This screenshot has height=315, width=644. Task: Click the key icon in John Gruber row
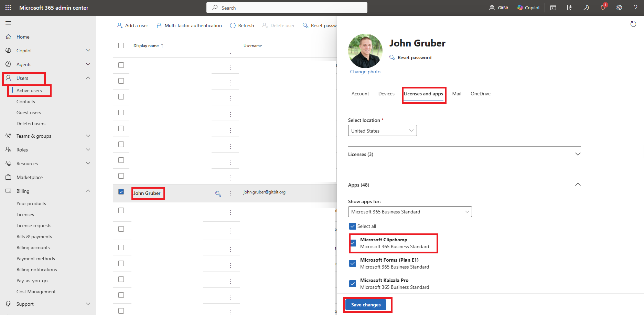(x=218, y=193)
